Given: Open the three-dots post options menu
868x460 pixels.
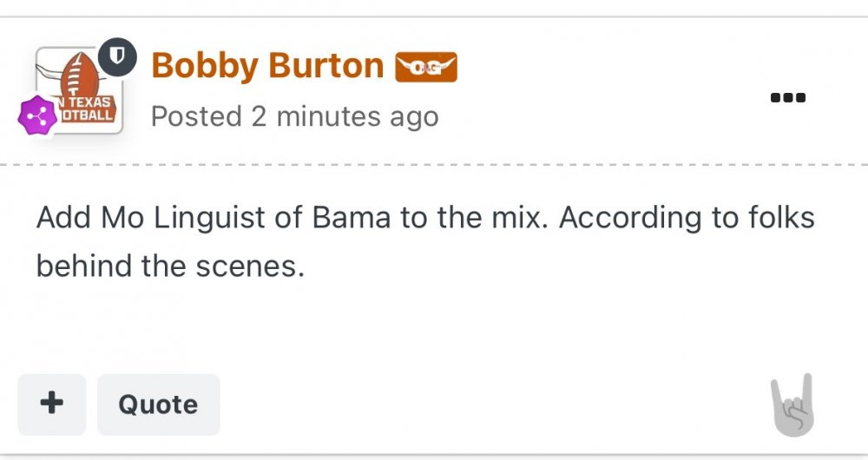Looking at the screenshot, I should [x=788, y=97].
